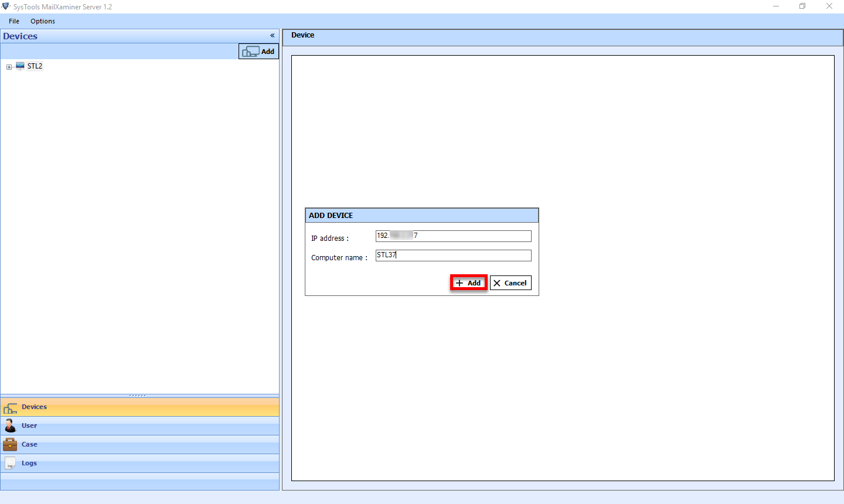Viewport: 844px width, 504px height.
Task: Select the STL2 device computer icon
Action: click(x=20, y=66)
